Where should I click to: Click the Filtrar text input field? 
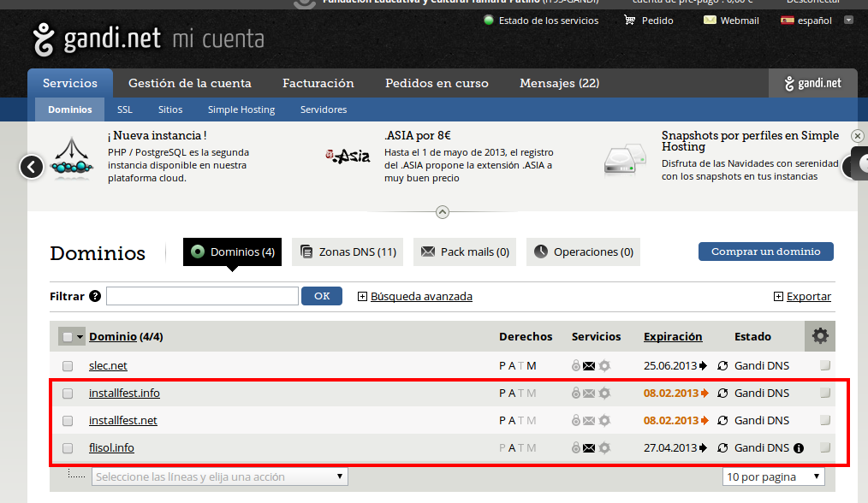click(202, 296)
